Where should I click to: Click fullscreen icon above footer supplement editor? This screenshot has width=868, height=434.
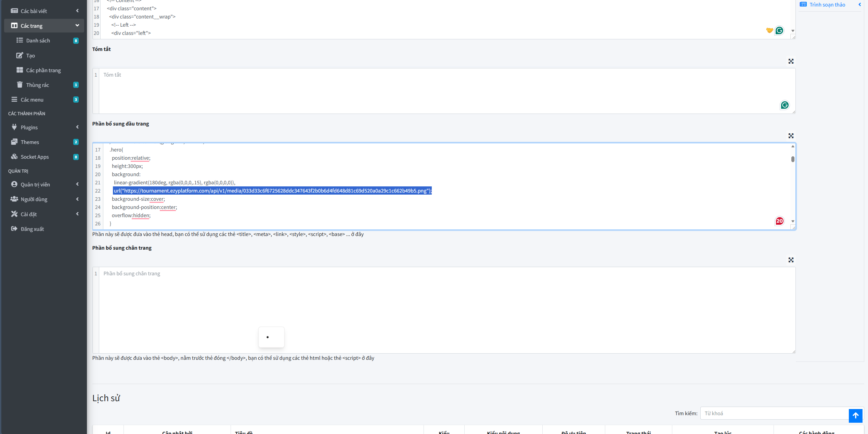pos(791,260)
